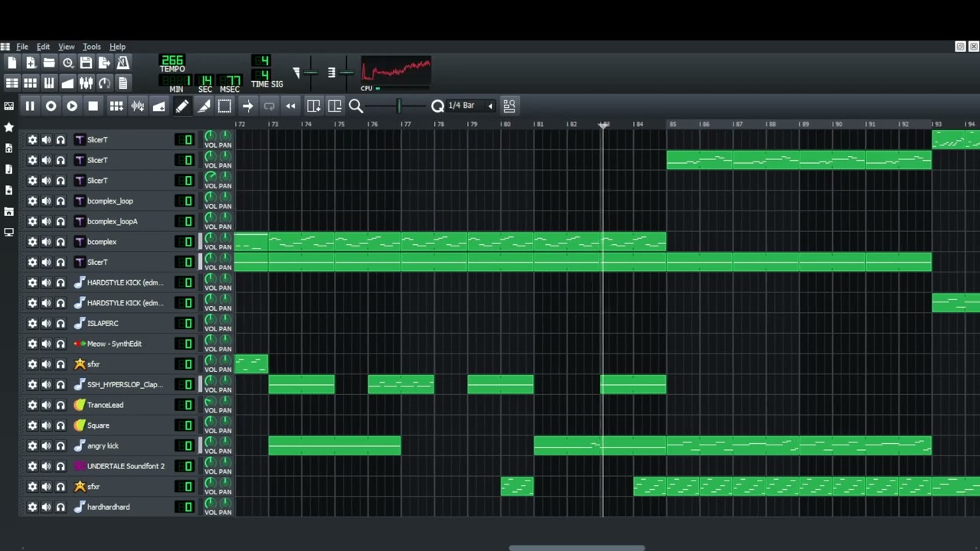980x551 pixels.
Task: Select the Knife split tool
Action: [x=203, y=106]
